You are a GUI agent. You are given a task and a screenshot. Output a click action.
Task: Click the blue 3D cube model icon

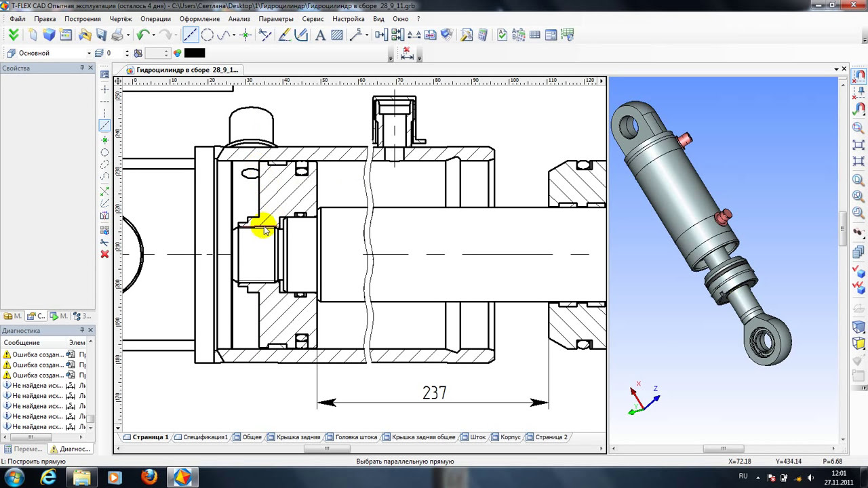point(49,35)
